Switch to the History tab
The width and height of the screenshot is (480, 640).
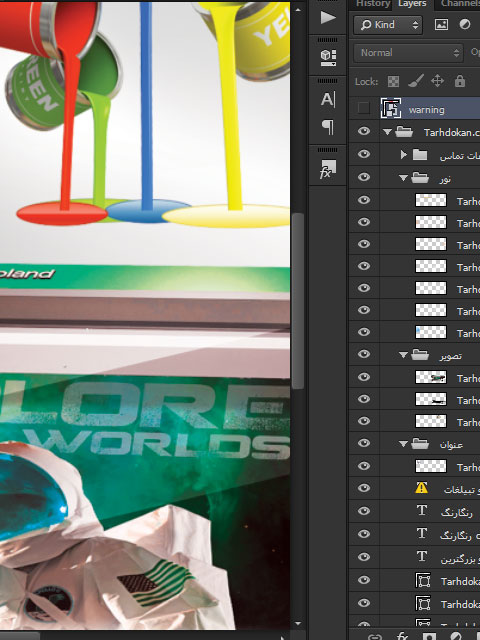tap(372, 4)
